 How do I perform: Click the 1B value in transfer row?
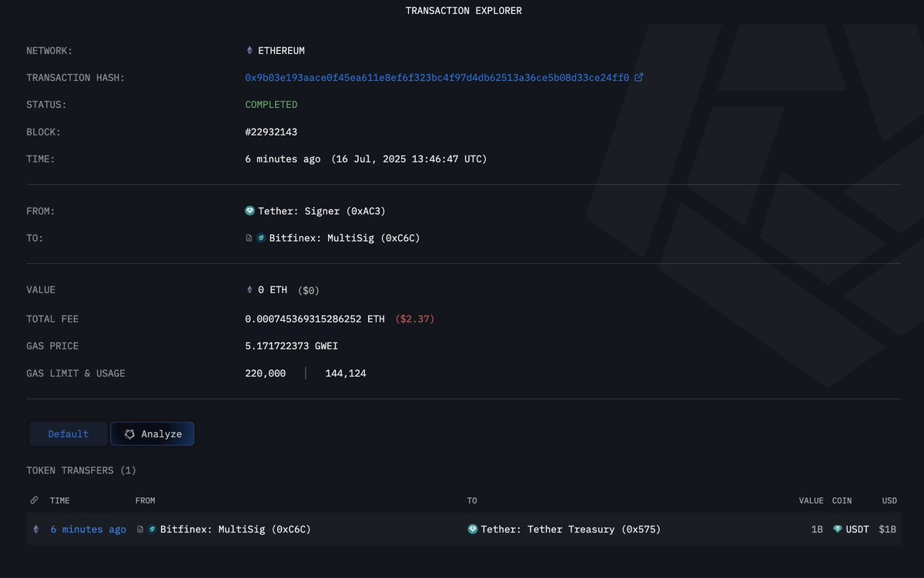click(x=817, y=530)
